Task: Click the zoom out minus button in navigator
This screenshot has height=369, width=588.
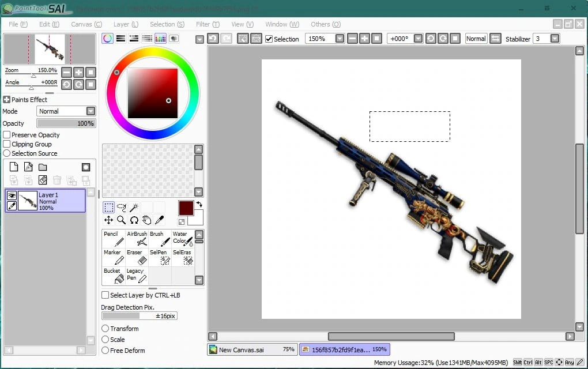Action: tap(66, 73)
